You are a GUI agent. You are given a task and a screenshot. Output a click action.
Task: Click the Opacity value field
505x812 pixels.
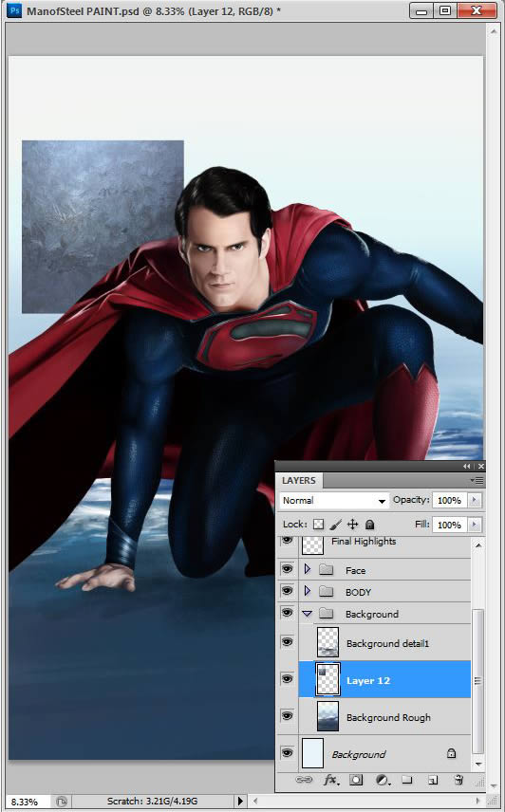(x=450, y=500)
